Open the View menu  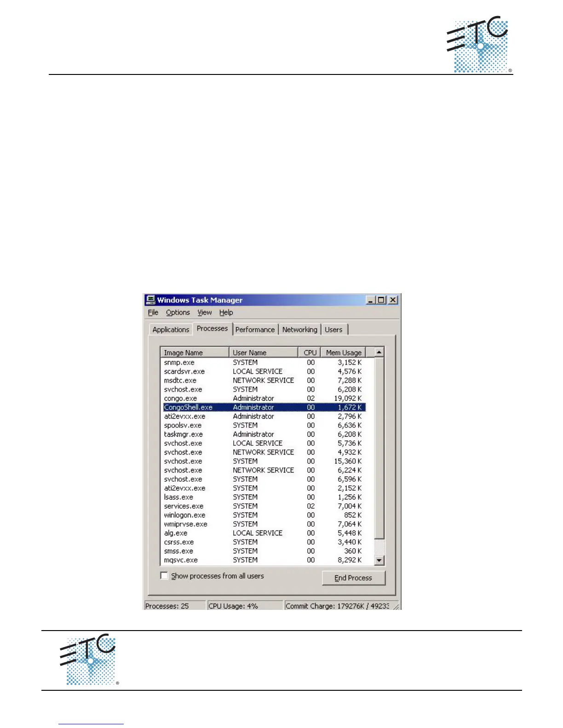(x=205, y=313)
